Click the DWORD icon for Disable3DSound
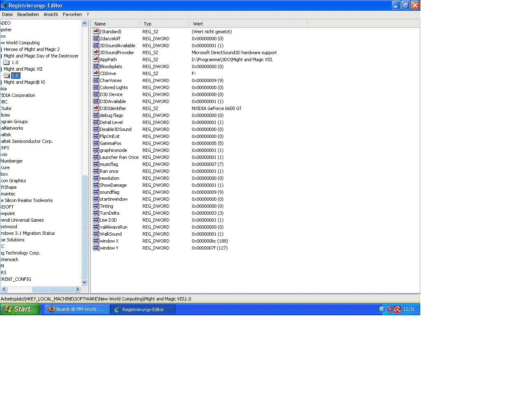Viewport: 532px width, 399px height. [x=96, y=129]
